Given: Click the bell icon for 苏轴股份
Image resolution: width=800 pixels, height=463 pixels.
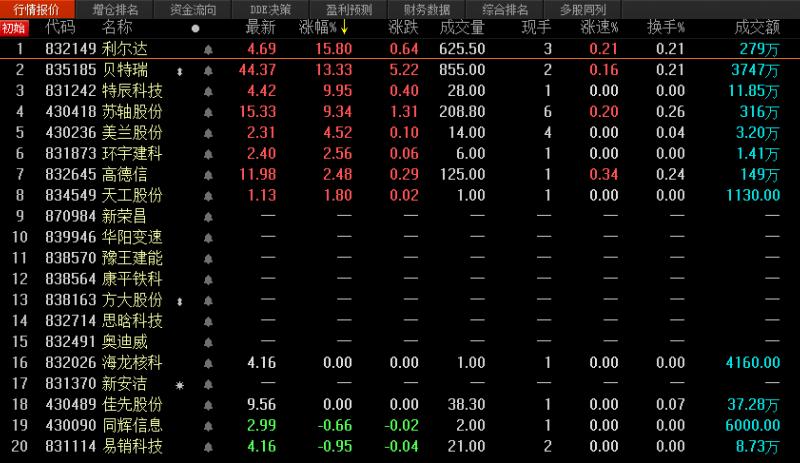Looking at the screenshot, I should (x=208, y=113).
